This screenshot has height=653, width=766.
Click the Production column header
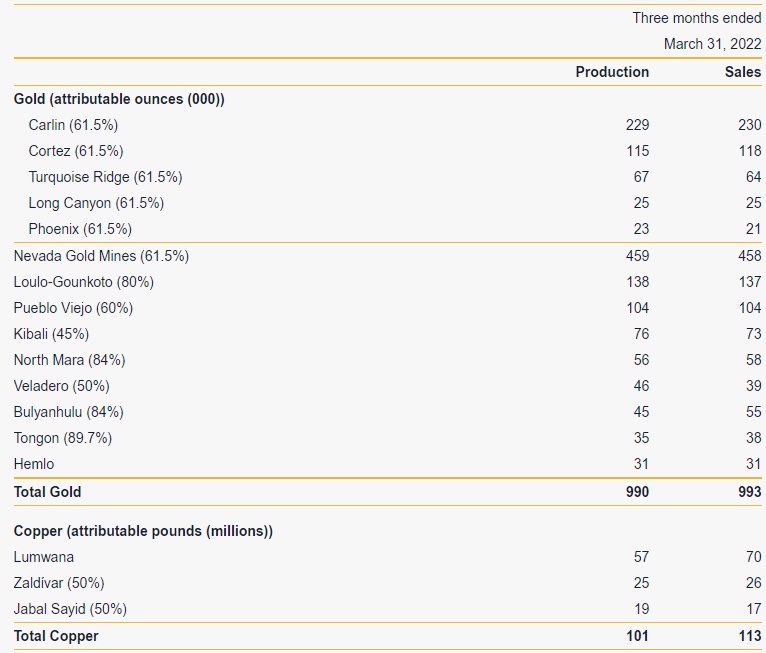[x=612, y=72]
